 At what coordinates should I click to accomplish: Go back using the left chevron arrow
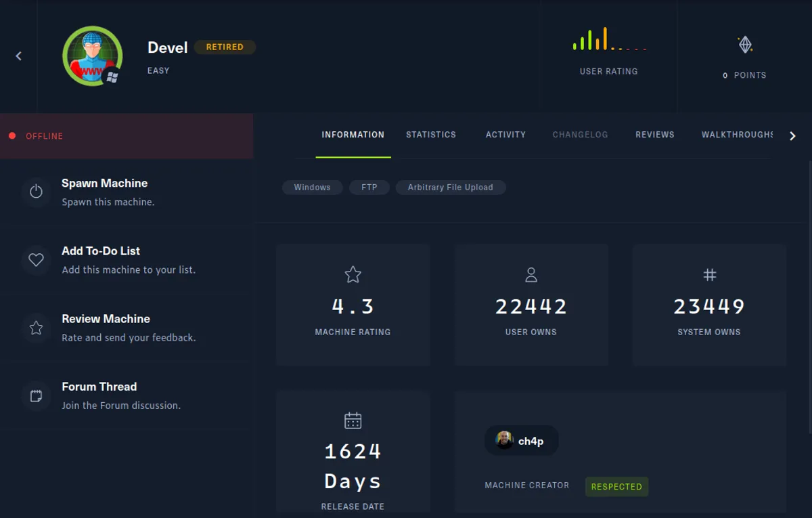[x=19, y=56]
